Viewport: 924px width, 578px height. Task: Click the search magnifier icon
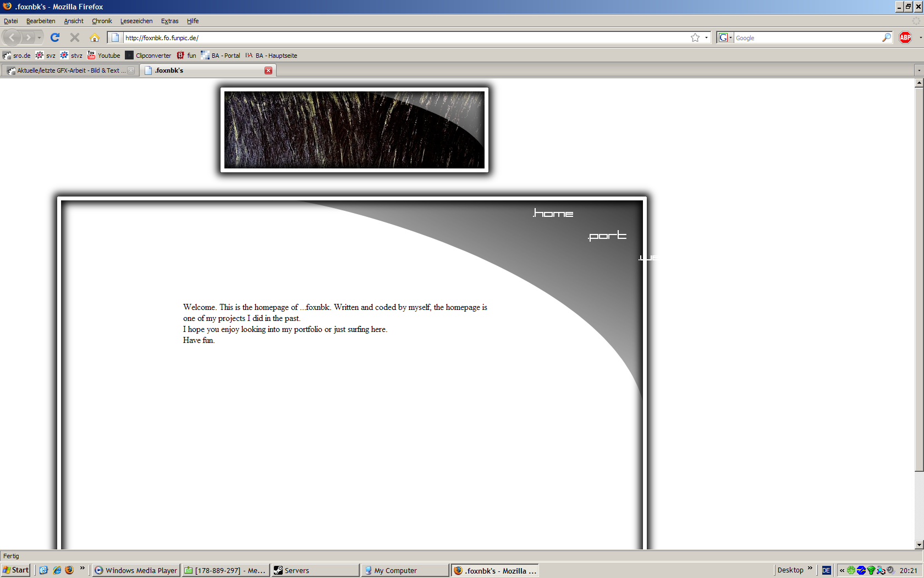point(886,37)
